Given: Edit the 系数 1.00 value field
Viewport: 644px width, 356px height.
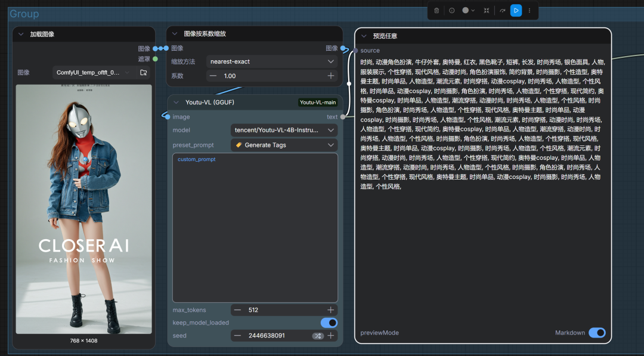Looking at the screenshot, I should click(272, 76).
